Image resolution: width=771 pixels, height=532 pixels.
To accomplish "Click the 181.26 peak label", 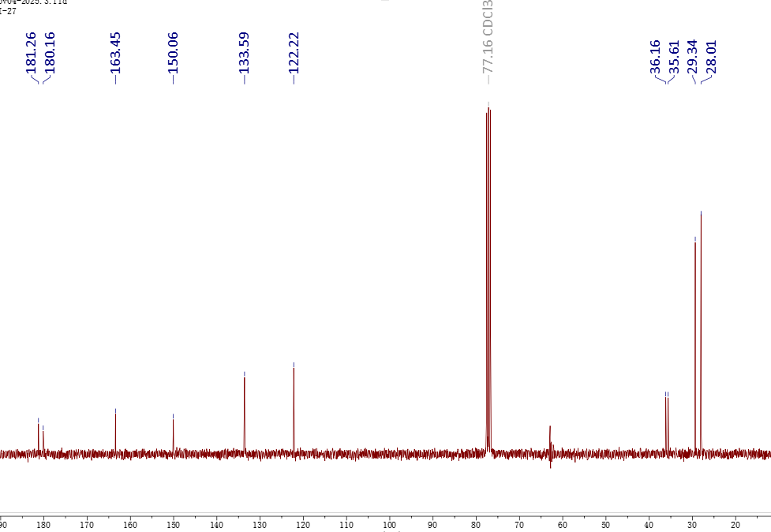I will [x=32, y=53].
